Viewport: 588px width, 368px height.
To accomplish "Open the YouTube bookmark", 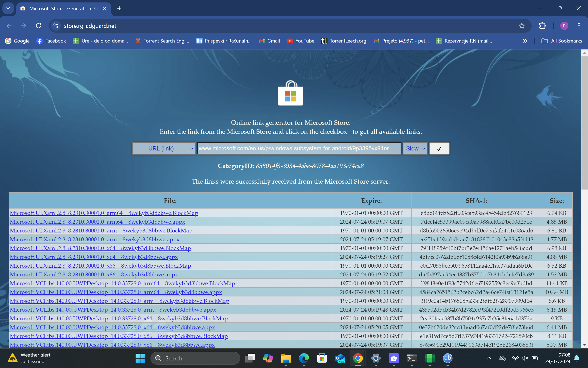I will pos(300,41).
